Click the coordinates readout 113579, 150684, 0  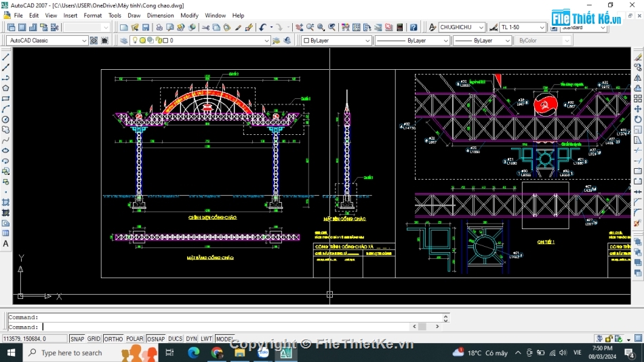pos(35,339)
